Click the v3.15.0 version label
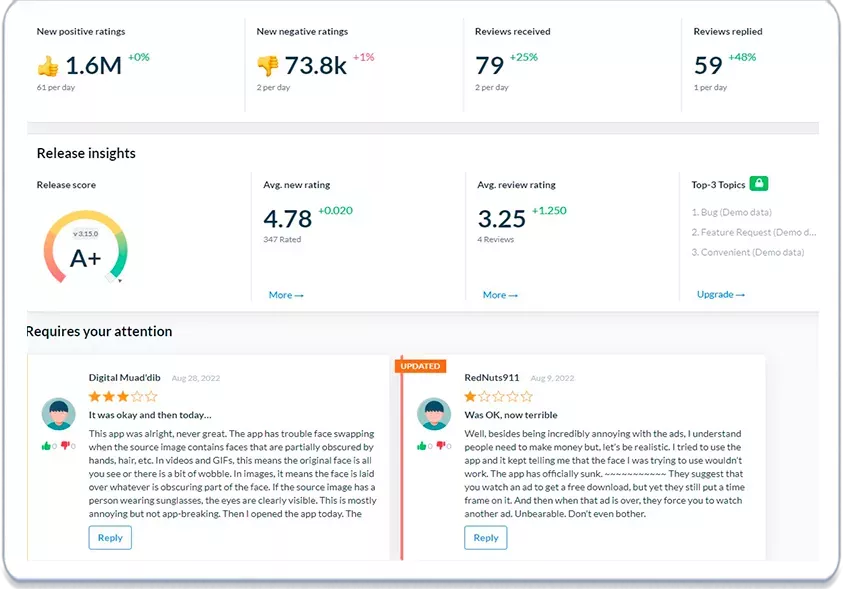 tap(85, 234)
